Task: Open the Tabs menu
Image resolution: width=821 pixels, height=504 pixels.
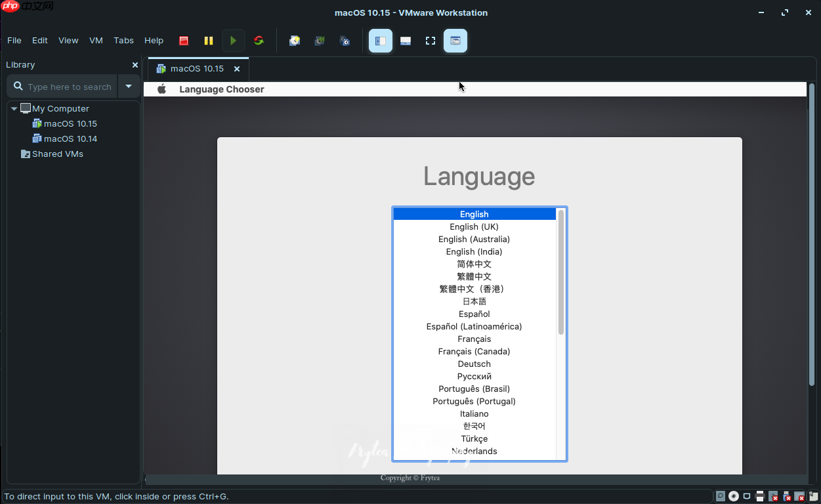Action: point(123,41)
